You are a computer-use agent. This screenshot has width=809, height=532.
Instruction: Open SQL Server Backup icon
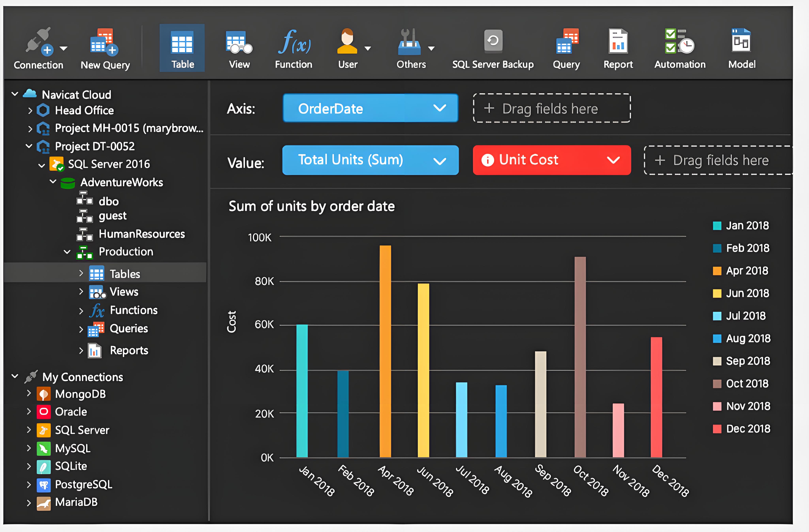click(x=493, y=41)
